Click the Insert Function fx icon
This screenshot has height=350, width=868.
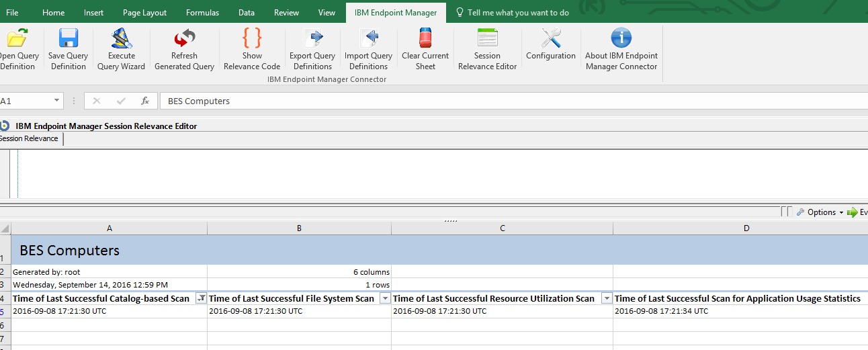144,101
